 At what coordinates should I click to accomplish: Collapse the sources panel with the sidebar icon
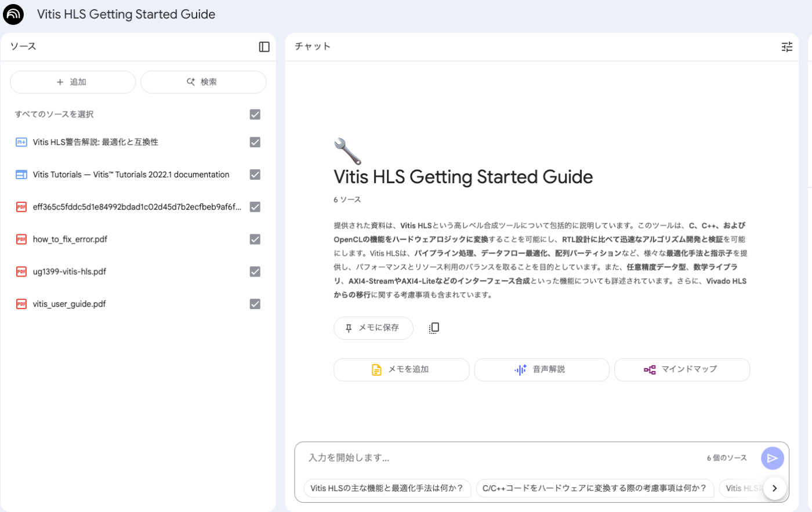[x=264, y=47]
